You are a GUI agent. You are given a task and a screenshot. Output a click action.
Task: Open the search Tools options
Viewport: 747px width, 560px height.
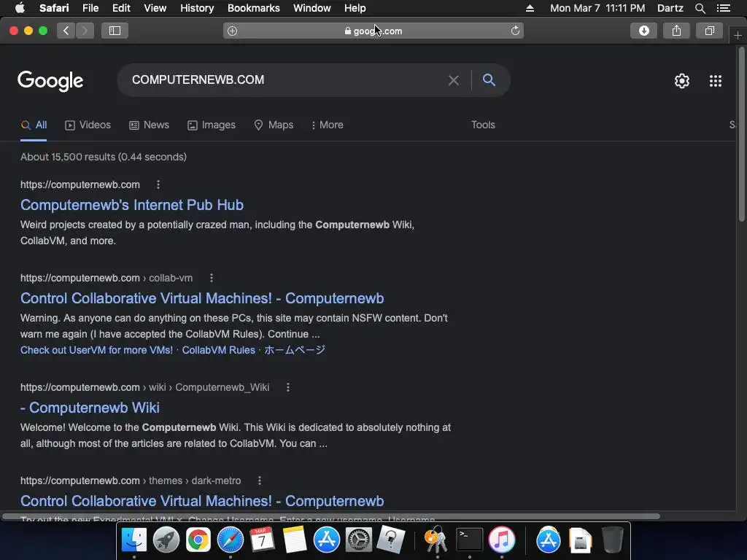click(483, 125)
